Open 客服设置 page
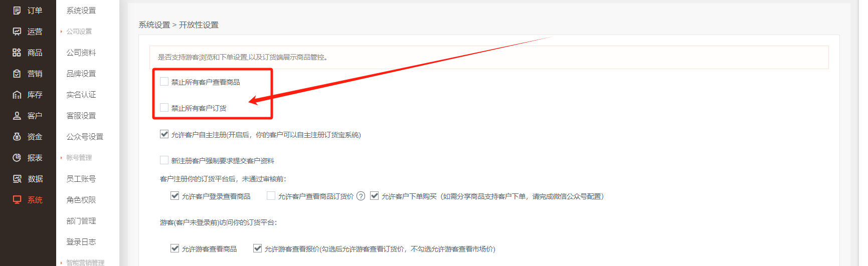Image resolution: width=868 pixels, height=266 pixels. pyautogui.click(x=81, y=116)
